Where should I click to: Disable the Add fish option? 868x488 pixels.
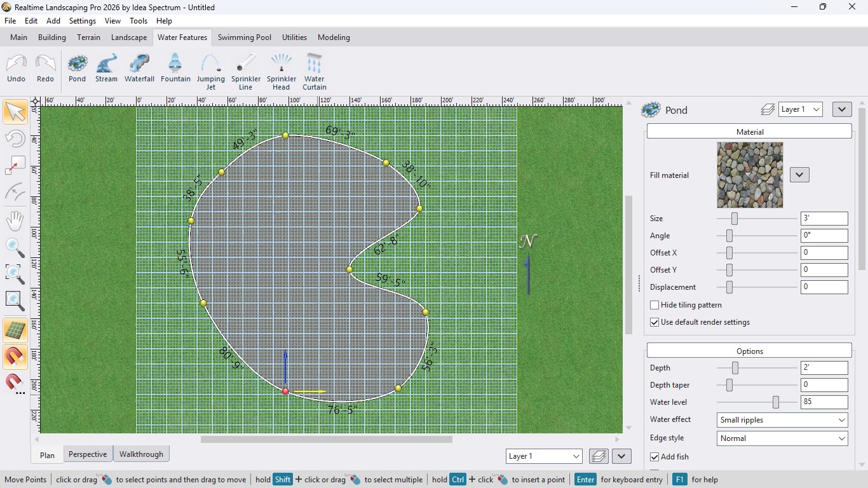[654, 457]
